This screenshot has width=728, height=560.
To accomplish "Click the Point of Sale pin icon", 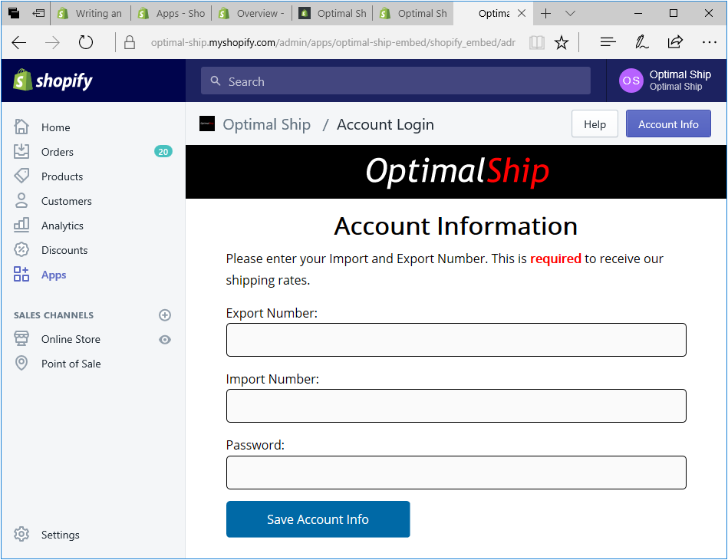I will point(21,363).
